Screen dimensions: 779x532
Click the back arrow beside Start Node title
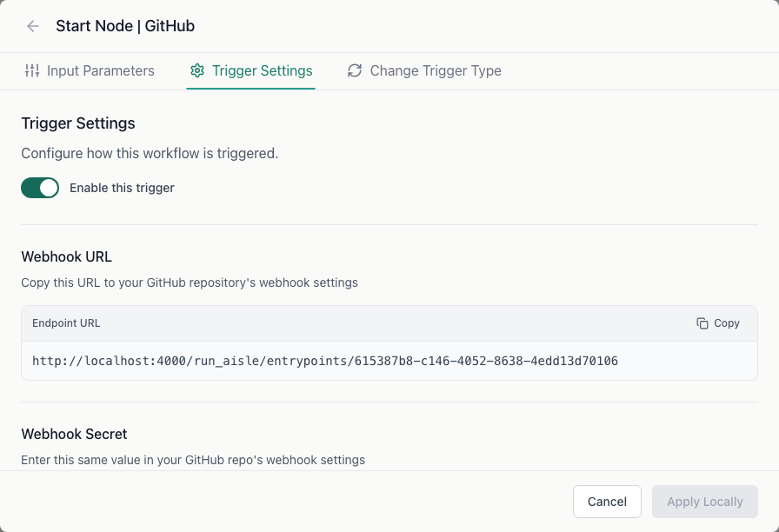pos(32,26)
